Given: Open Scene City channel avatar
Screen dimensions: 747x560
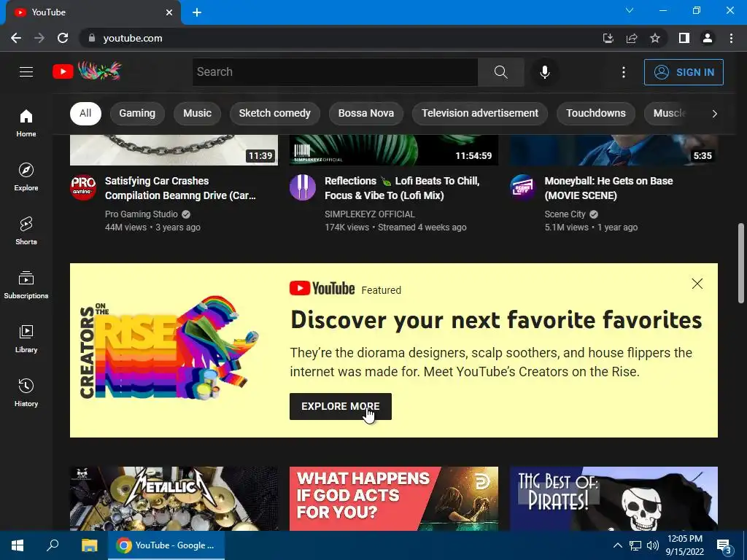Looking at the screenshot, I should (522, 187).
